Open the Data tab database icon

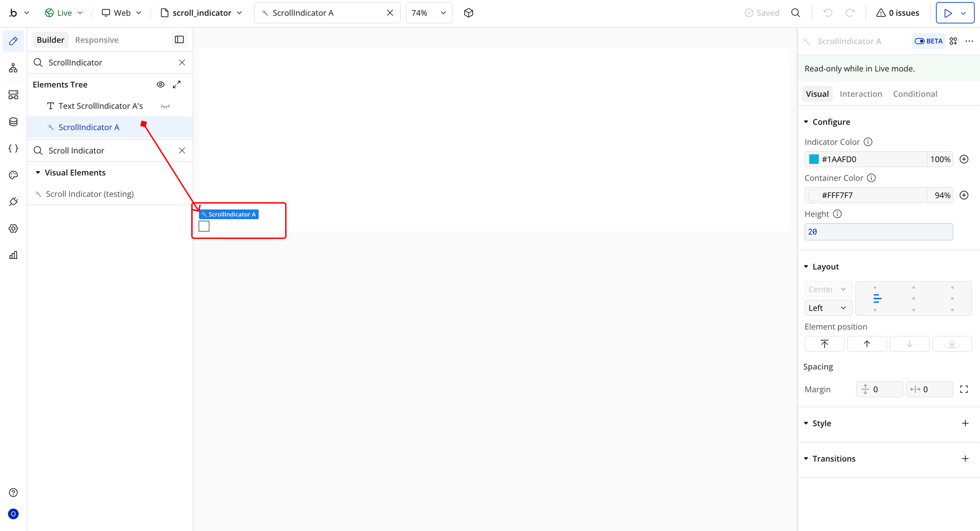coord(13,122)
